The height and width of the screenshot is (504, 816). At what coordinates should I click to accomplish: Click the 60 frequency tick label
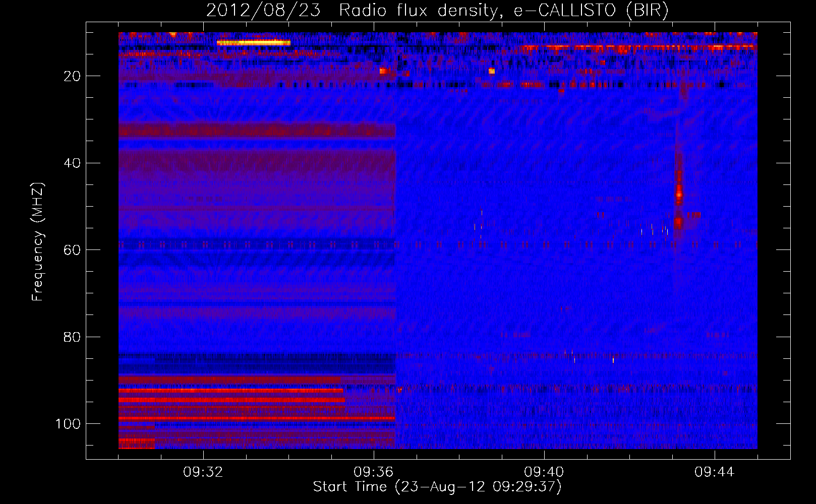(72, 250)
